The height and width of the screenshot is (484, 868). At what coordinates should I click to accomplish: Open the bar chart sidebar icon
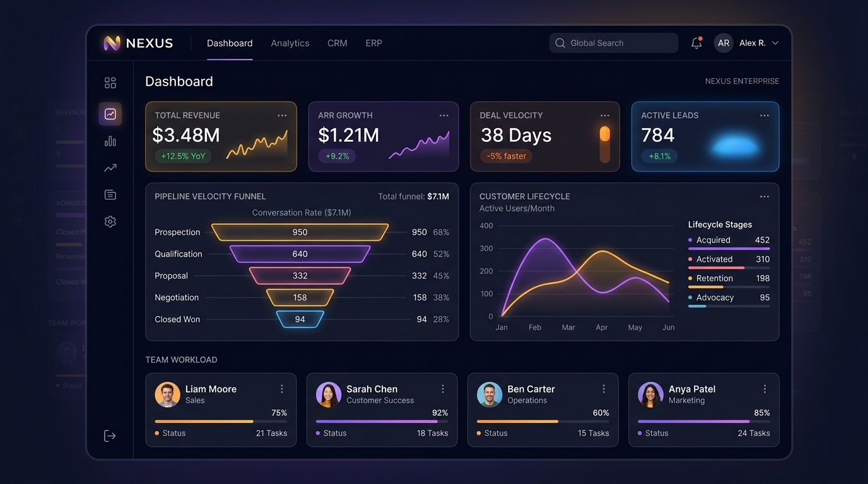(110, 141)
